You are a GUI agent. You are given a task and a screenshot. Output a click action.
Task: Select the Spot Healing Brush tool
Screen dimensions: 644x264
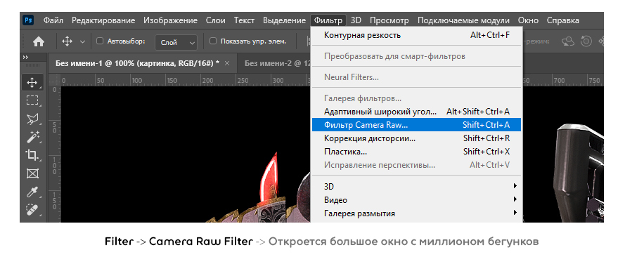[x=32, y=210]
